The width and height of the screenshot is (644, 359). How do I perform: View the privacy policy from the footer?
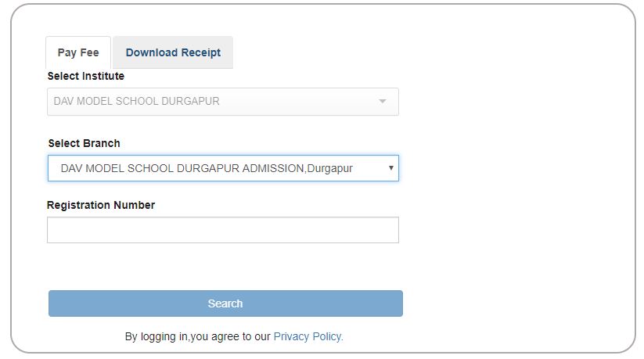click(308, 336)
